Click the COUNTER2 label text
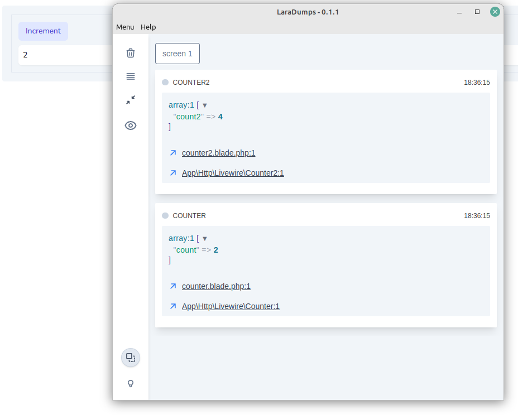 click(x=191, y=82)
